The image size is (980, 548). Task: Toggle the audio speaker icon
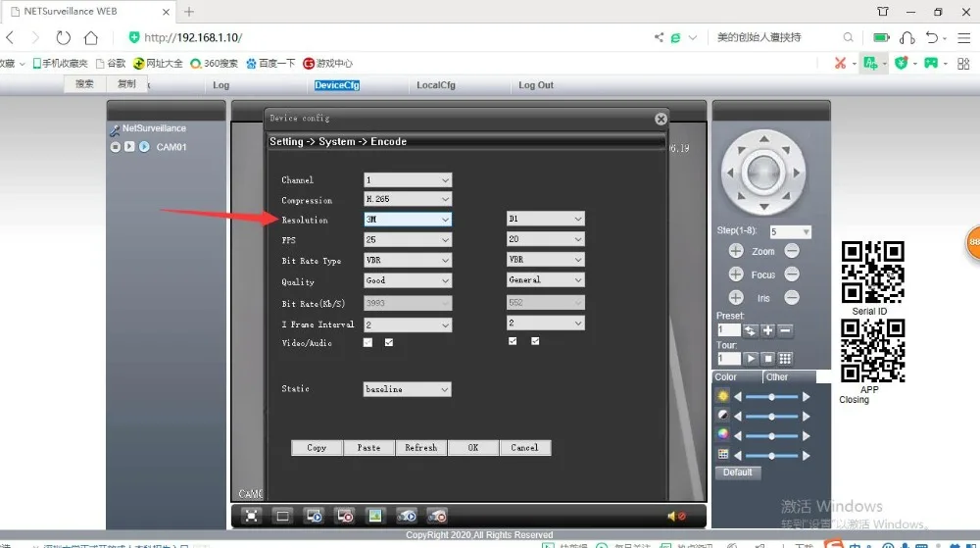(x=676, y=516)
